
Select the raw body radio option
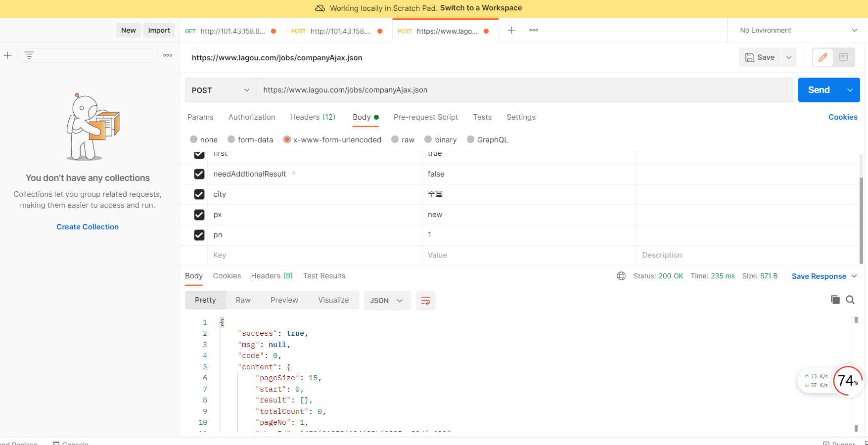(395, 139)
